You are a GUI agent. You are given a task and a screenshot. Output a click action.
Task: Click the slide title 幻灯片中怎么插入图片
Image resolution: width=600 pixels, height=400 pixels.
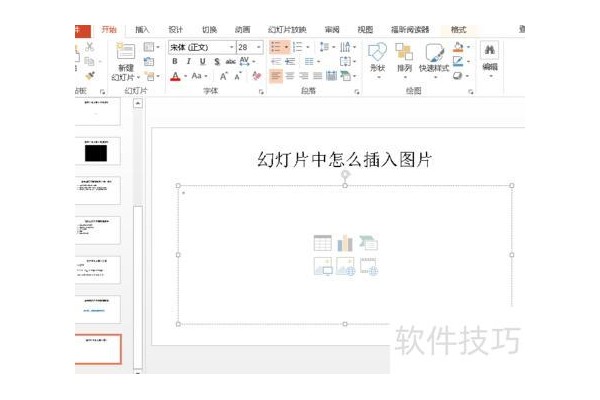coord(344,159)
